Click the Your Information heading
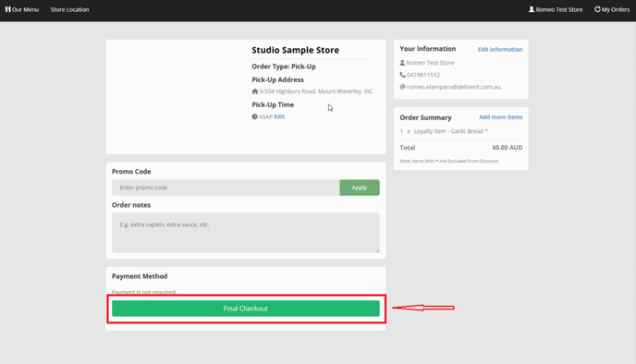The image size is (636, 364). tap(427, 49)
